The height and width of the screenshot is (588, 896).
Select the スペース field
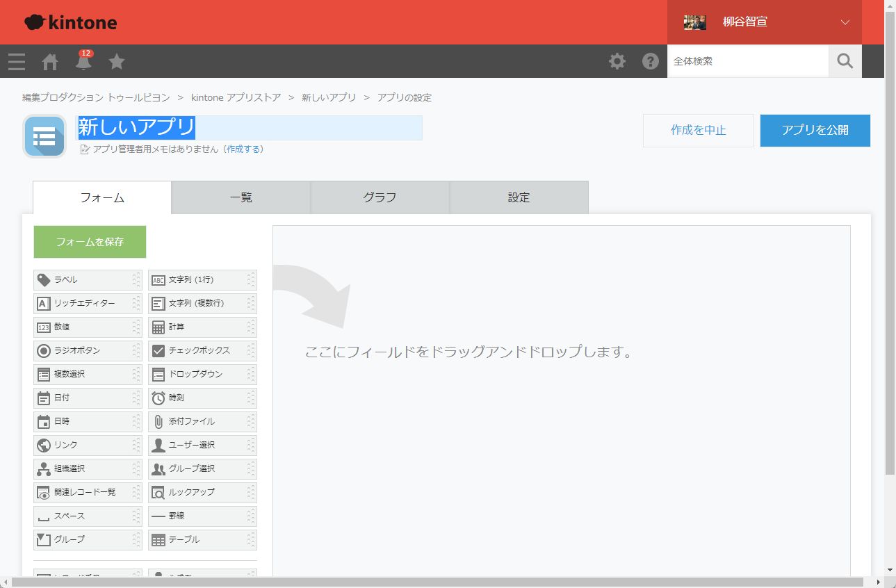[x=88, y=516]
